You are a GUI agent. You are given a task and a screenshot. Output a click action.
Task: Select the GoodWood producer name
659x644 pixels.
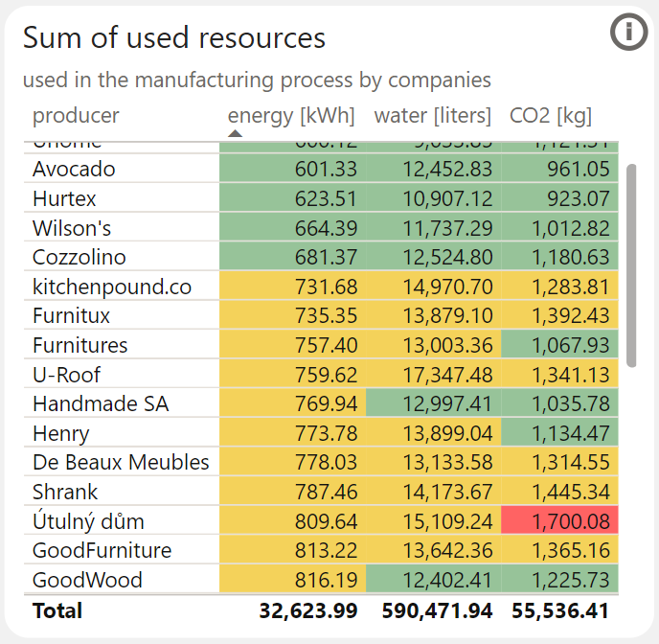click(x=87, y=580)
